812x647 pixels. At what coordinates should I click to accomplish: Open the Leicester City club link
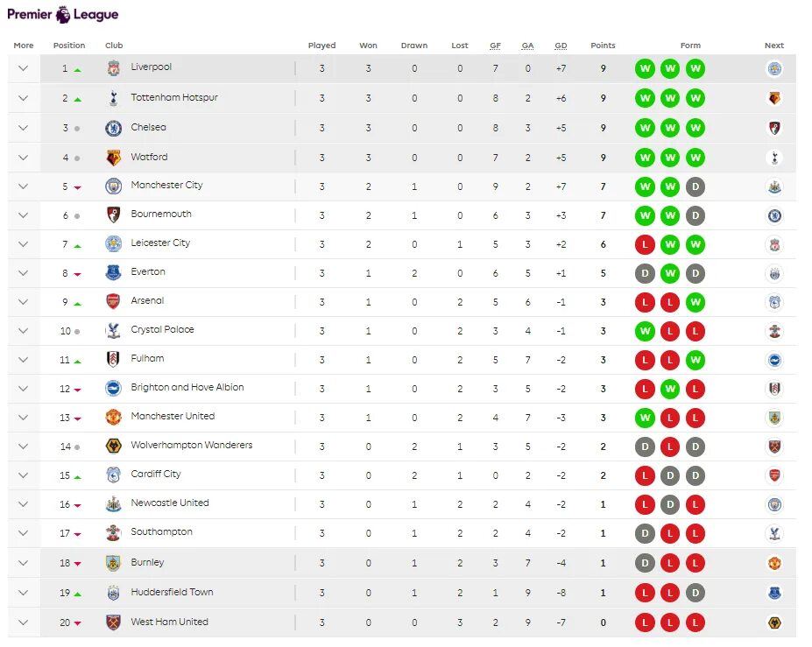point(160,243)
